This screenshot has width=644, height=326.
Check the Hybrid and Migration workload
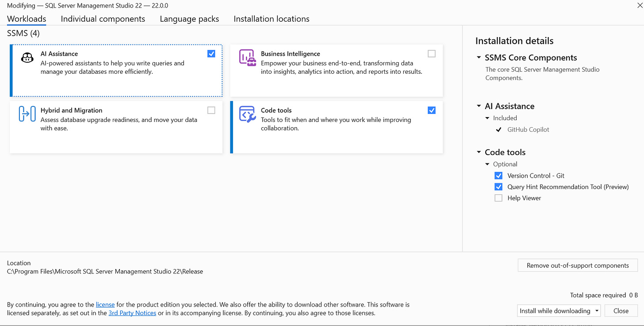click(211, 110)
